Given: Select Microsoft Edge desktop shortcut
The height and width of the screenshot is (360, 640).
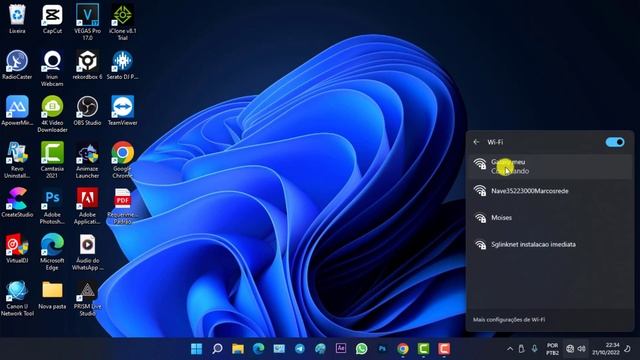Looking at the screenshot, I should tap(52, 252).
